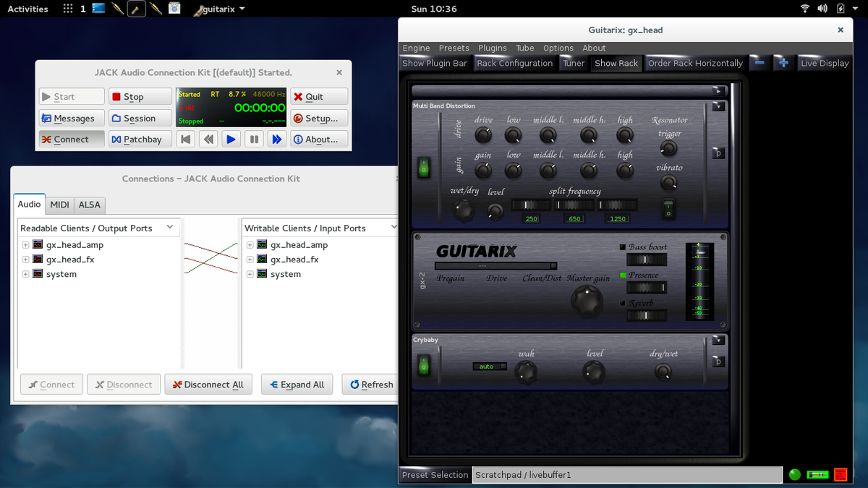The height and width of the screenshot is (488, 868).
Task: Collapse Multi Band Distortion with top arrow
Action: [x=718, y=106]
